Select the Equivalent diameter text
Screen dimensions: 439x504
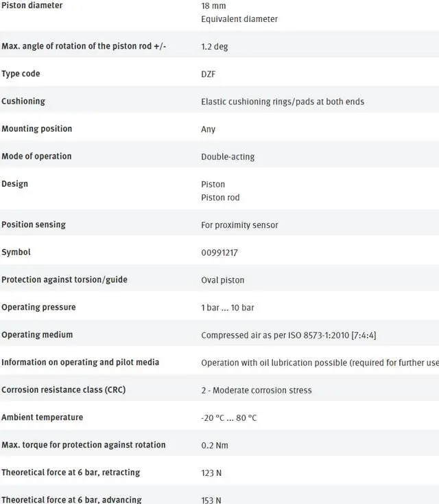pos(239,19)
